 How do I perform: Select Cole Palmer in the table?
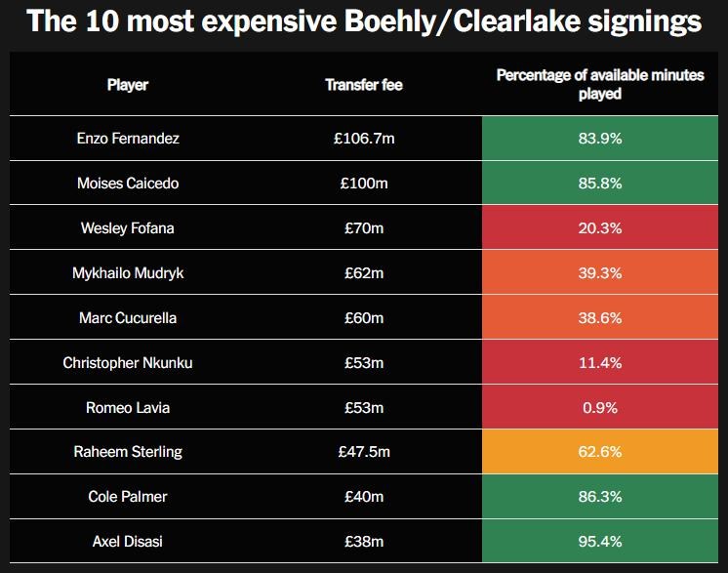coord(128,497)
